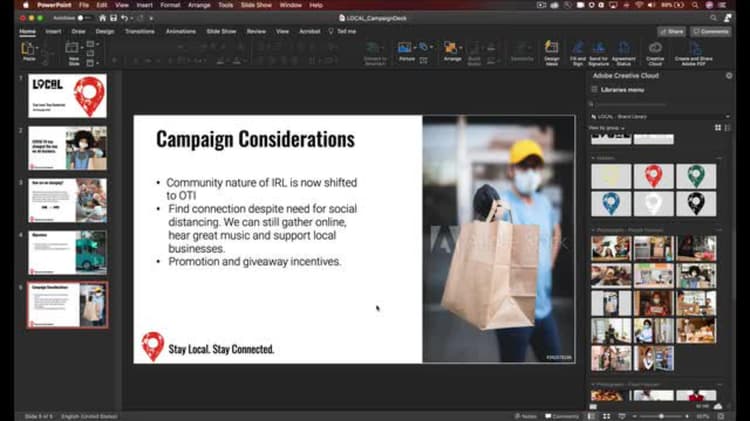This screenshot has height=421, width=750.
Task: Switch library to grid view
Action: pyautogui.click(x=717, y=127)
